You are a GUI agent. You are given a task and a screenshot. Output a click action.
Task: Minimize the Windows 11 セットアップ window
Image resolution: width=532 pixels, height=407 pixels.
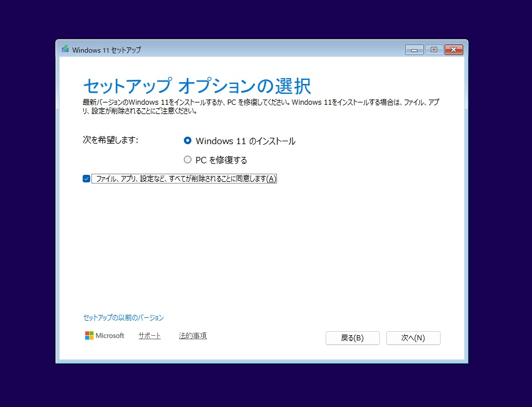coord(414,50)
